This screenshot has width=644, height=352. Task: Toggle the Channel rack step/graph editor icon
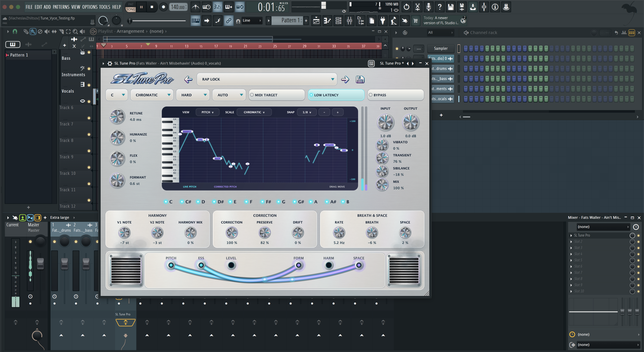[x=624, y=33]
